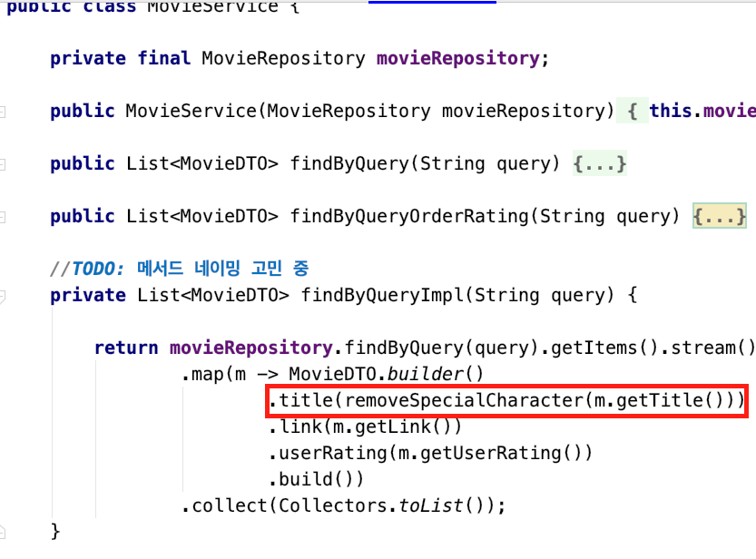
Task: Click the 'private' keyword of findByQueryImpl
Action: click(x=88, y=295)
